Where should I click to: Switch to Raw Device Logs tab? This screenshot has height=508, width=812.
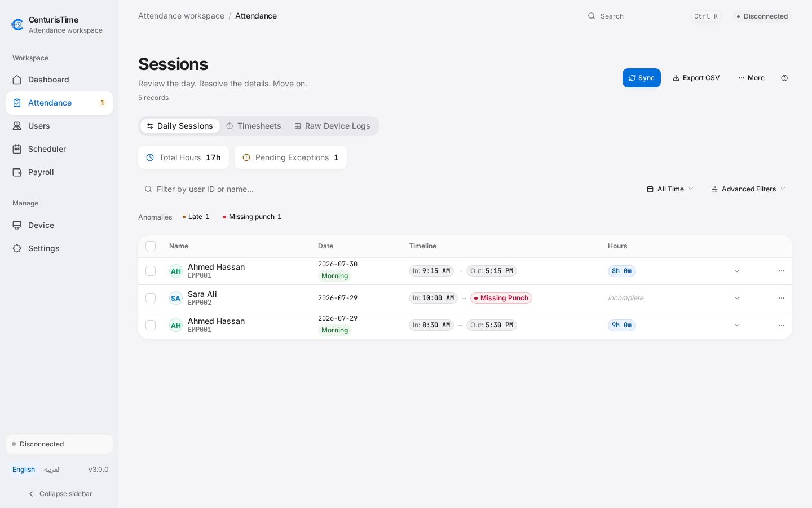click(x=332, y=126)
